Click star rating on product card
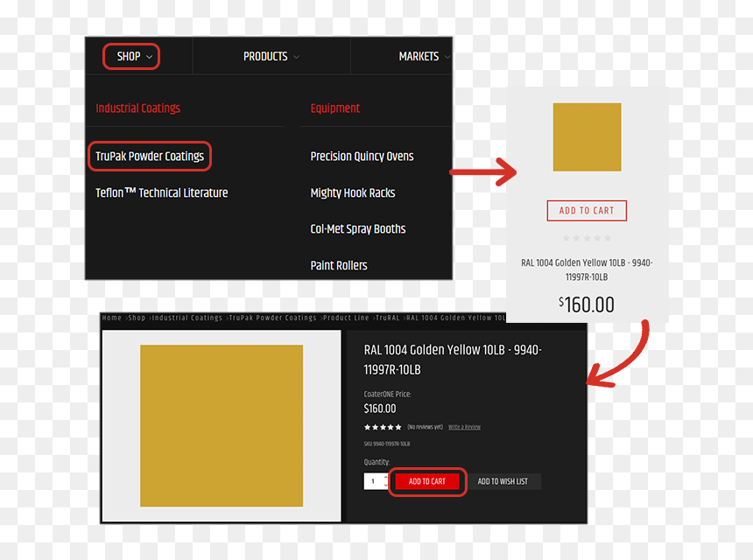Screen dimensions: 753x560 587,238
